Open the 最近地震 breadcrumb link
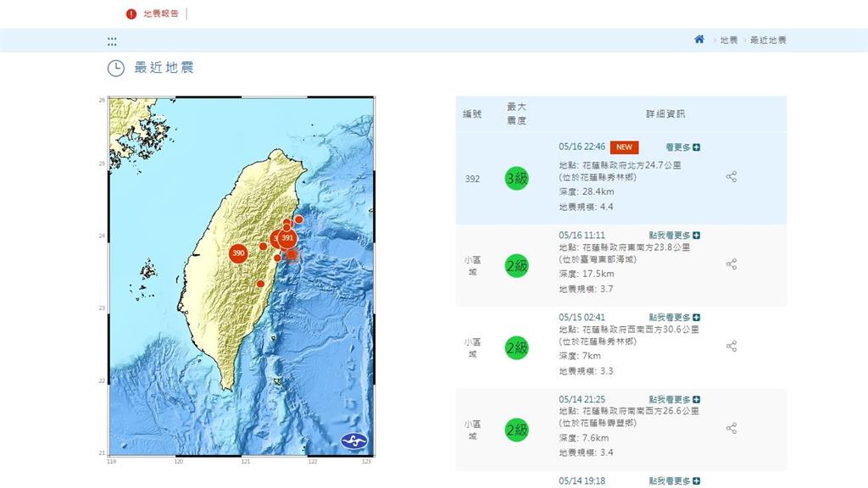The width and height of the screenshot is (868, 488). tap(768, 40)
